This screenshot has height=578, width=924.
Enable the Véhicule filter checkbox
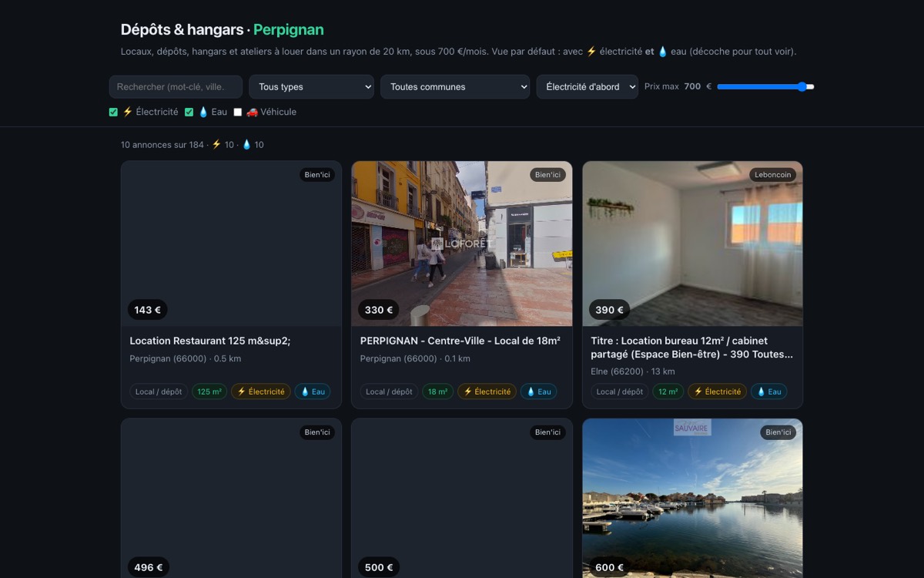(x=237, y=112)
